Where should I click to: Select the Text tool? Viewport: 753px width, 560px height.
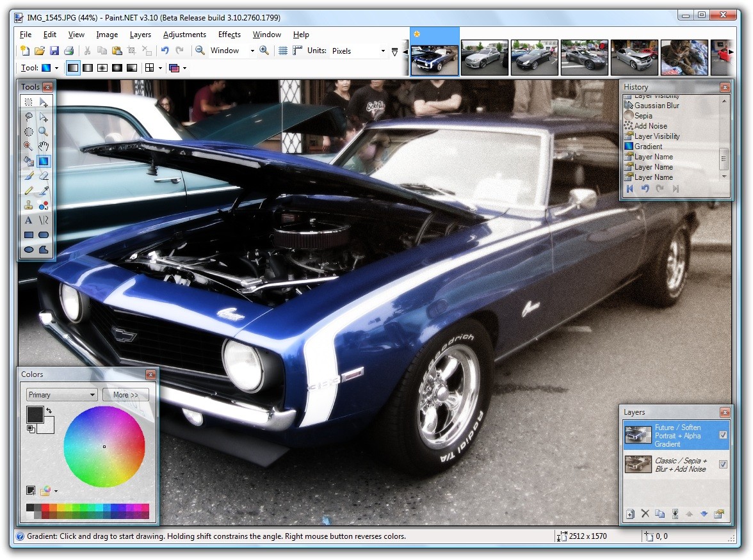(28, 220)
